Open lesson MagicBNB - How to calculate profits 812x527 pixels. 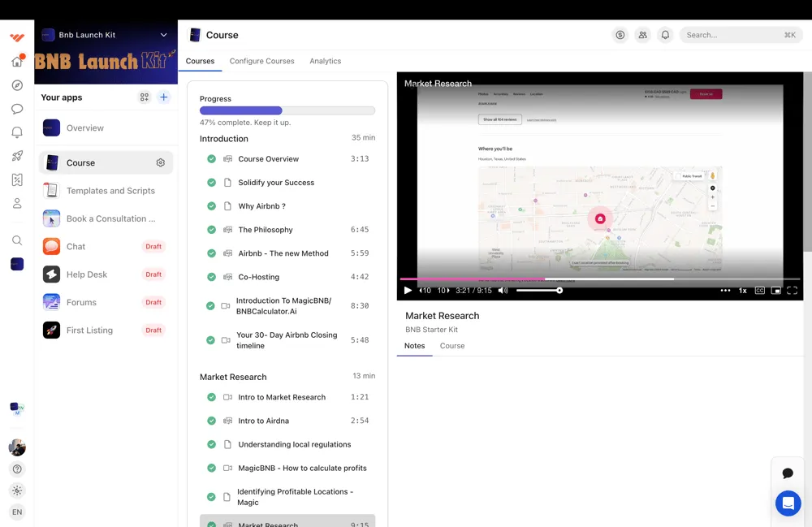287,468
